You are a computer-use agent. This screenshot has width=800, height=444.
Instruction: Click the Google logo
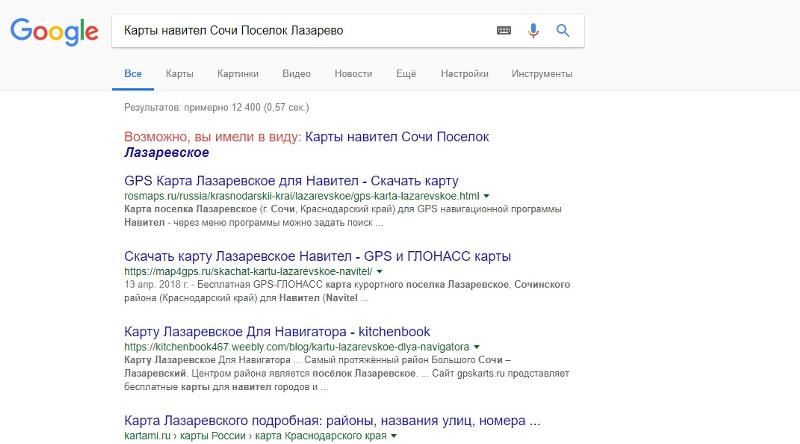tap(55, 31)
